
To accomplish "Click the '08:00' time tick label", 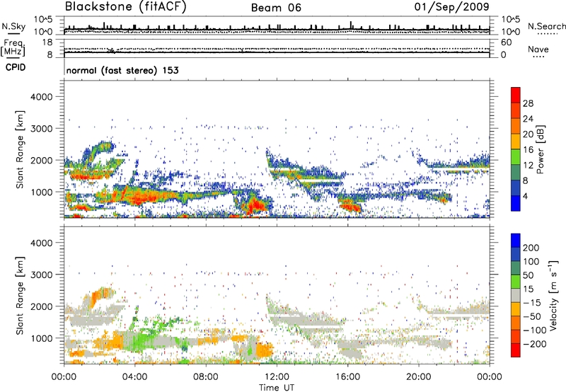I will (x=205, y=377).
